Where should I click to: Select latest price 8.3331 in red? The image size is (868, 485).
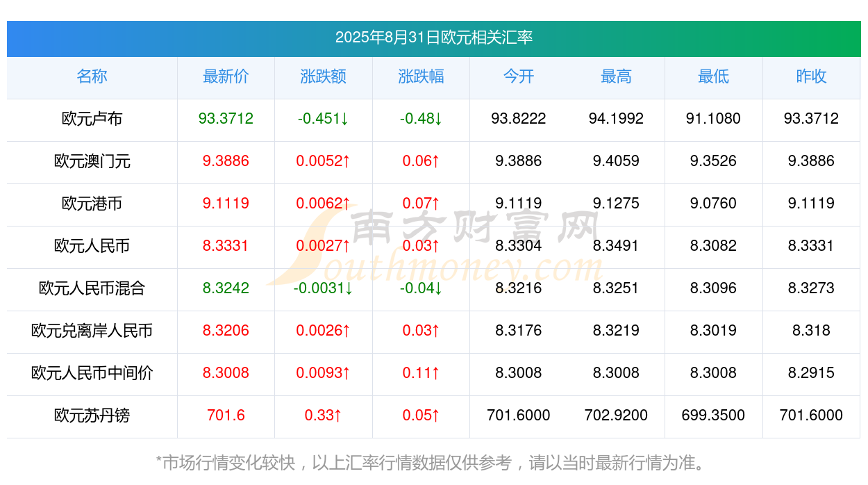(x=226, y=246)
